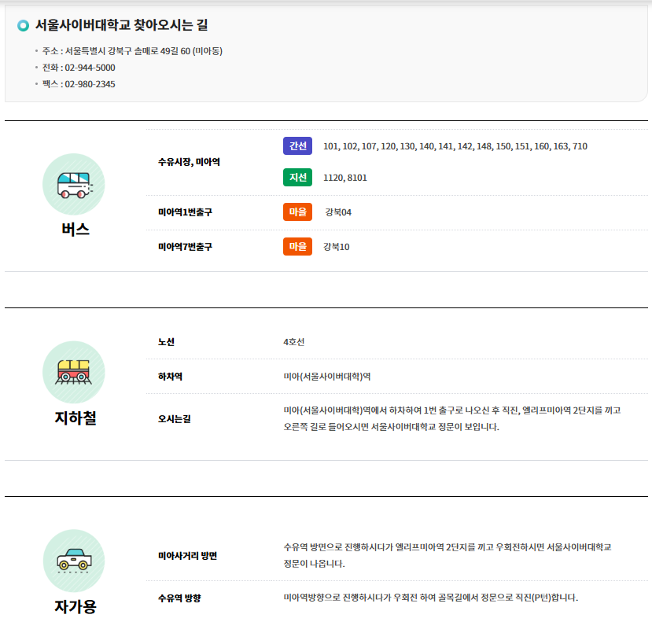Click the 하차역 row label

pos(170,377)
